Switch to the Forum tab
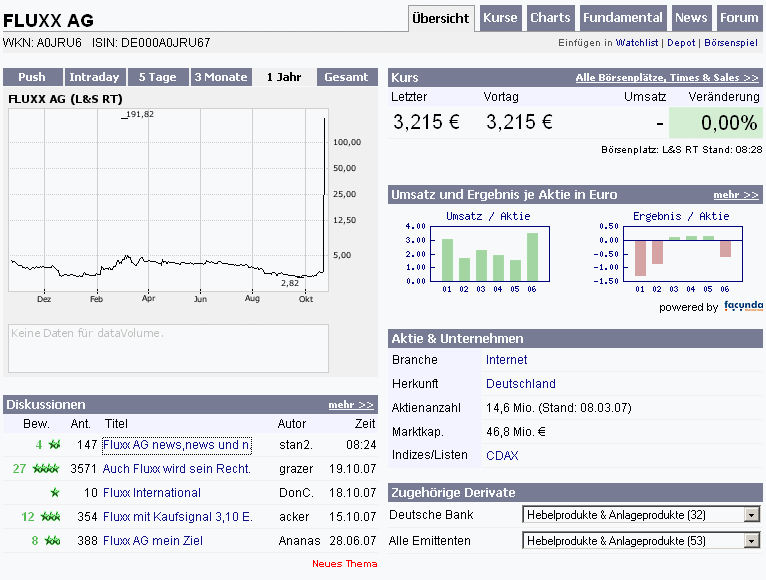This screenshot has height=580, width=766. coord(739,18)
